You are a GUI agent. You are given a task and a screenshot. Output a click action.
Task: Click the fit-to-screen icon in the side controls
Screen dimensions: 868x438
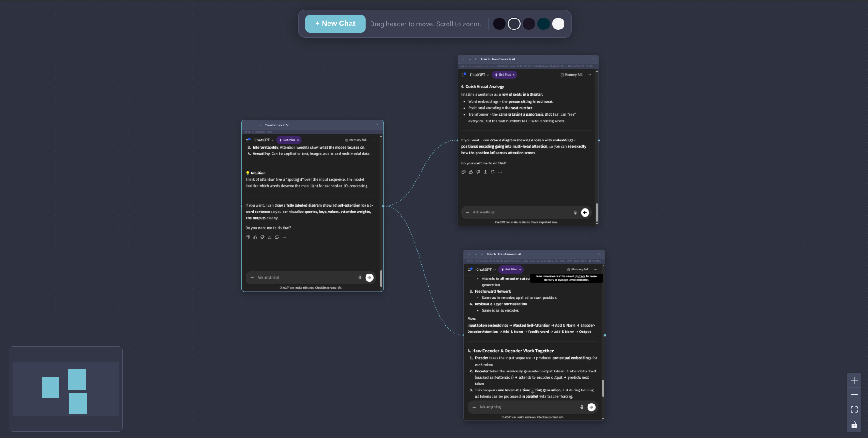854,409
